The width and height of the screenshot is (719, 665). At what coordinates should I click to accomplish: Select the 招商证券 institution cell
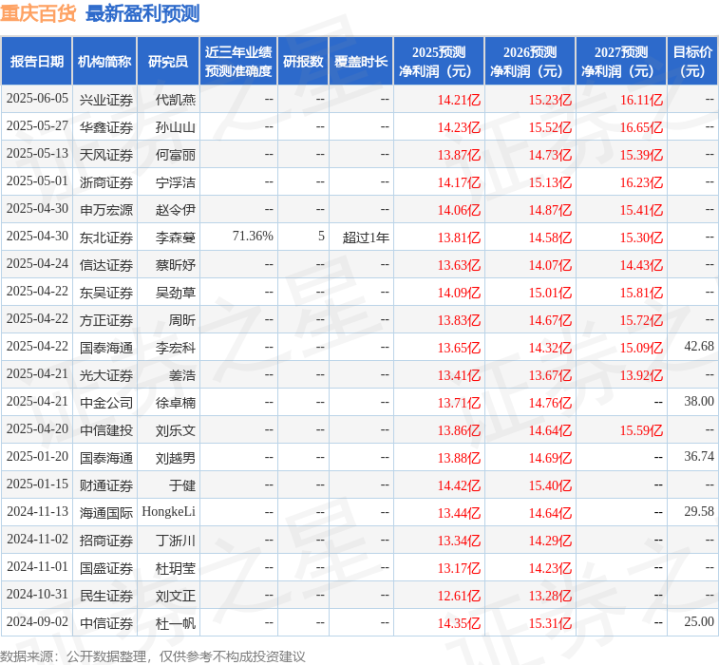point(106,540)
